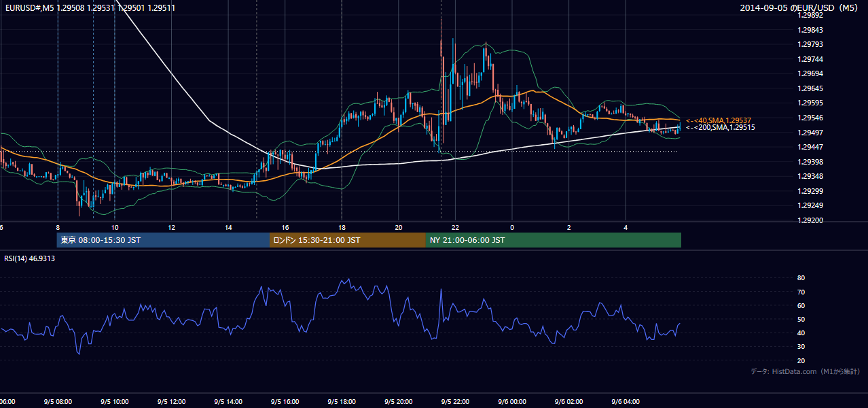Click the 9/6 00:00 date axis label
Viewport: 868px width, 408px height.
[512, 401]
